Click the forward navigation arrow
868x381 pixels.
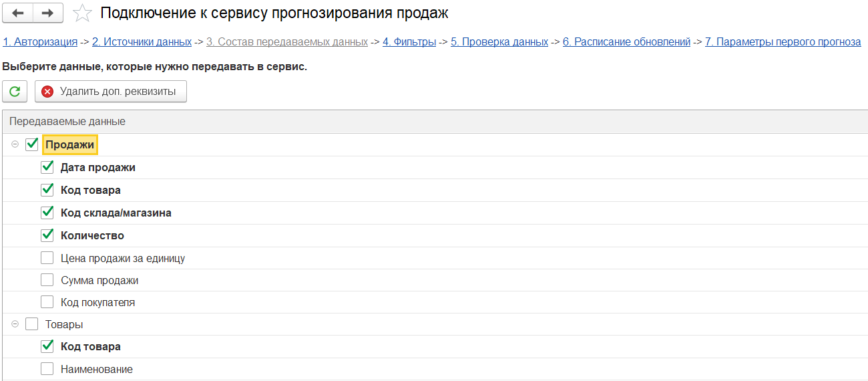(48, 13)
